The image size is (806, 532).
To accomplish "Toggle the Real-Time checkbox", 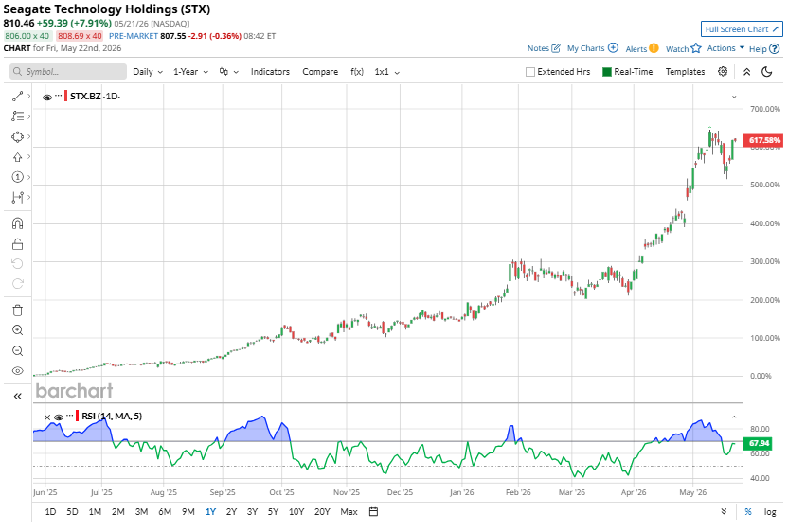I will click(x=607, y=72).
